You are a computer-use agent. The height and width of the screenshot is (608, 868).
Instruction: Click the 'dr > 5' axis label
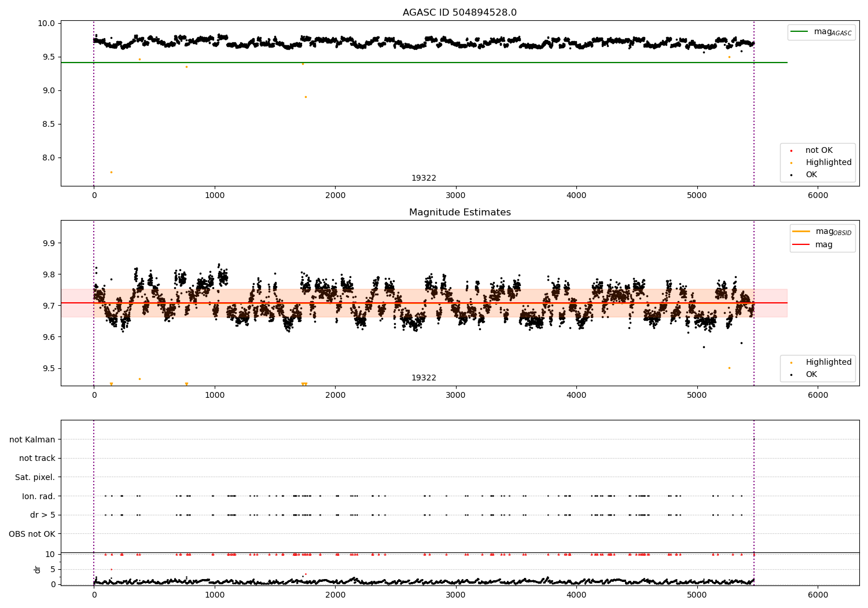pos(43,515)
